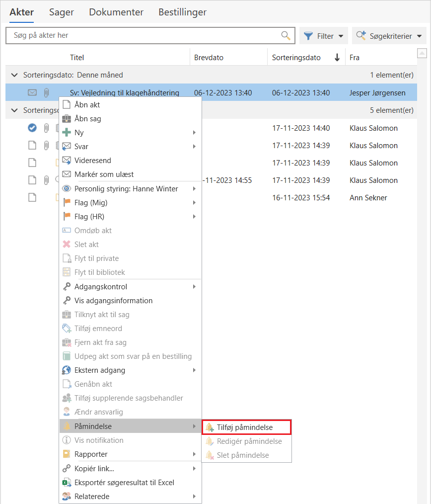Viewport: 431px width, 504px height.
Task: Click the search magnifier icon
Action: click(286, 35)
